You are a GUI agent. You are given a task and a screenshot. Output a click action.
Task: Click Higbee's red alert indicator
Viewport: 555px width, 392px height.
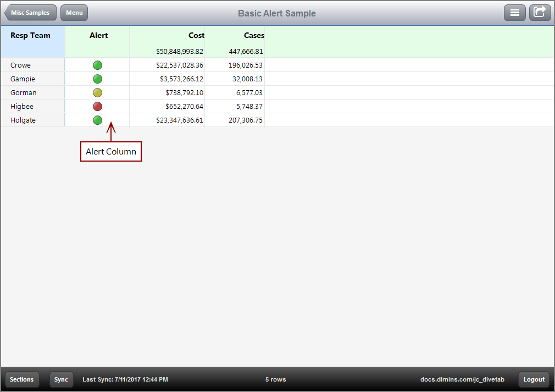point(98,107)
